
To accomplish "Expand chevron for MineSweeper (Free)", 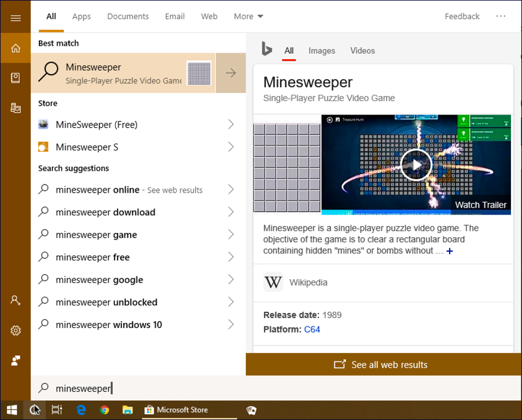I will [x=231, y=124].
